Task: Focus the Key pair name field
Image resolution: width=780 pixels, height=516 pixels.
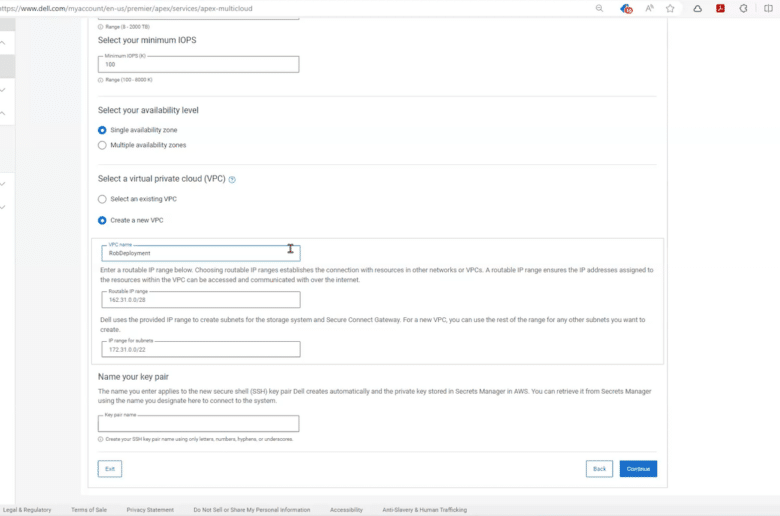Action: [198, 423]
